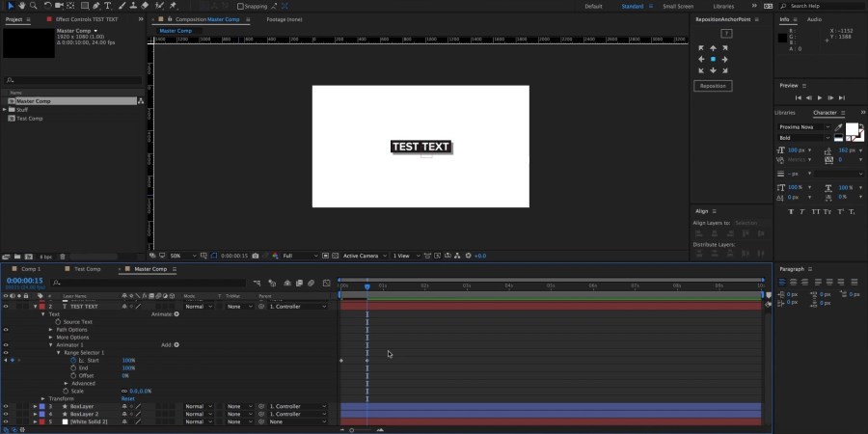Expand Path Options

point(51,330)
